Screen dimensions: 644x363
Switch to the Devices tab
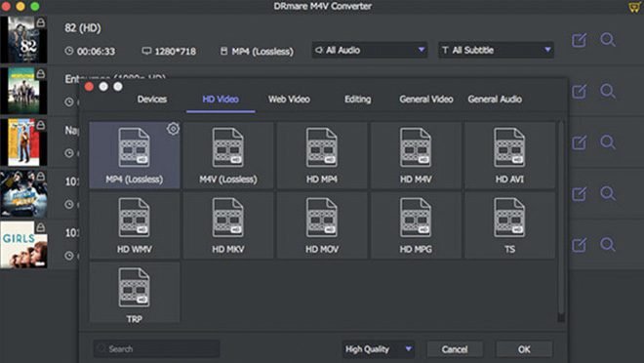152,99
